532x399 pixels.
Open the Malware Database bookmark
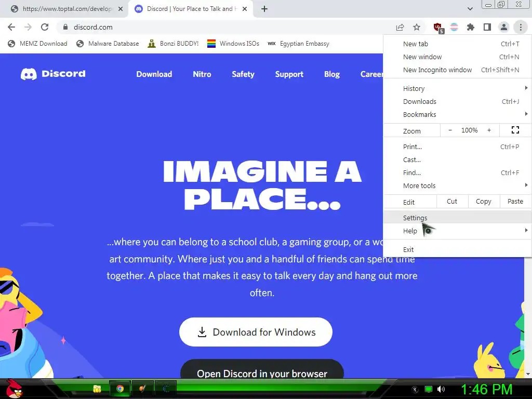click(108, 44)
